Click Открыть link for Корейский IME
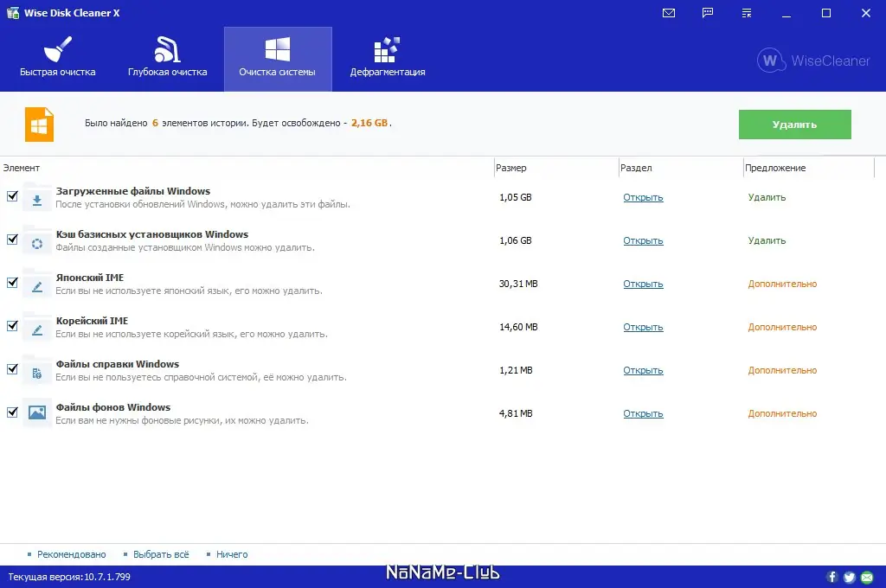This screenshot has width=886, height=588. 643,327
